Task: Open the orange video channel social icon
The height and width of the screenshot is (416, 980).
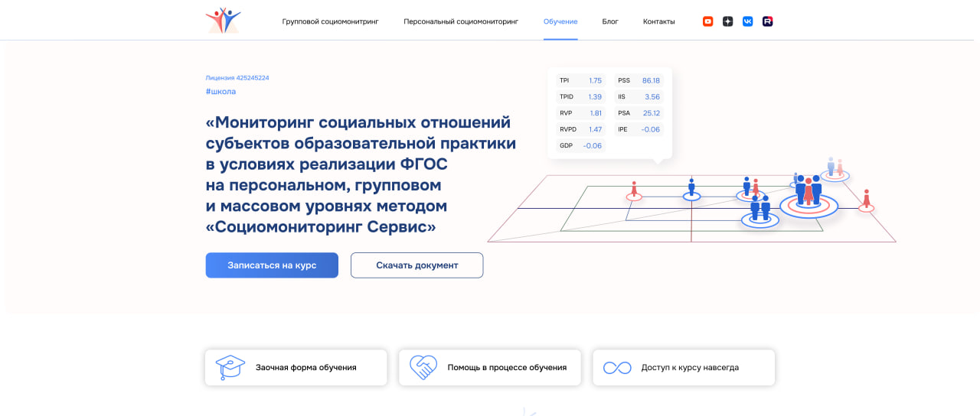Action: (708, 21)
